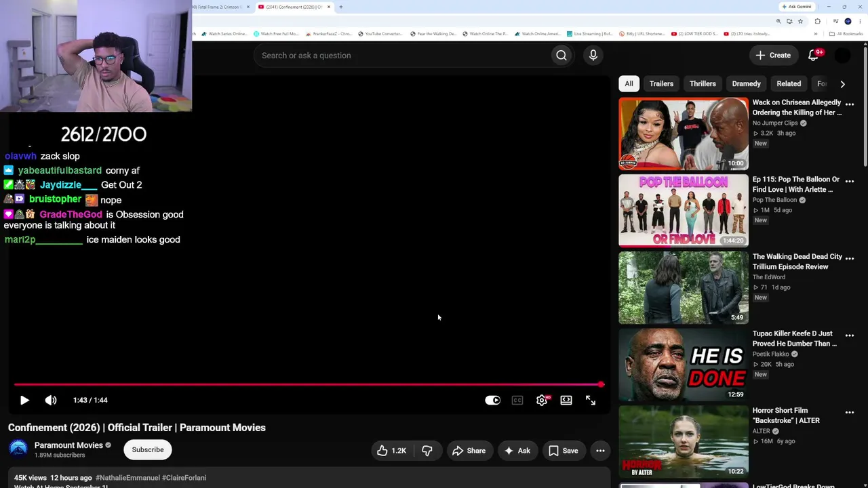Click the video progress bar scrubber
This screenshot has height=488, width=868.
click(x=601, y=384)
